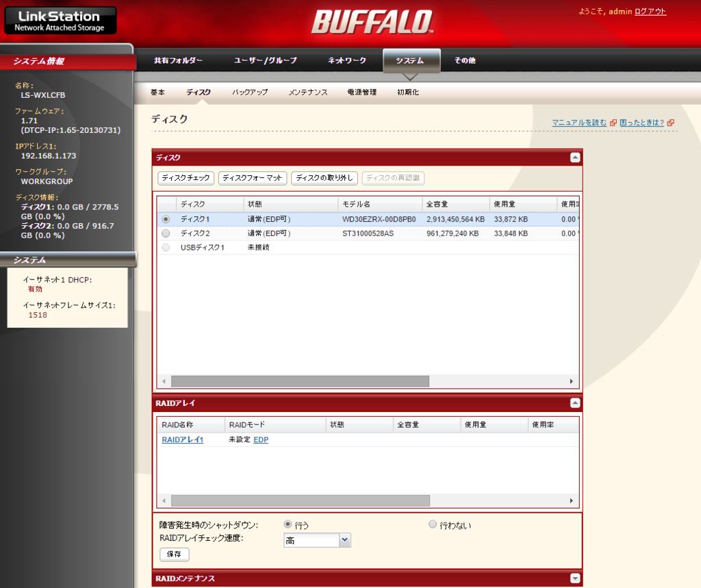This screenshot has width=701, height=588.
Task: Open 困ったときは? link
Action: pyautogui.click(x=642, y=123)
